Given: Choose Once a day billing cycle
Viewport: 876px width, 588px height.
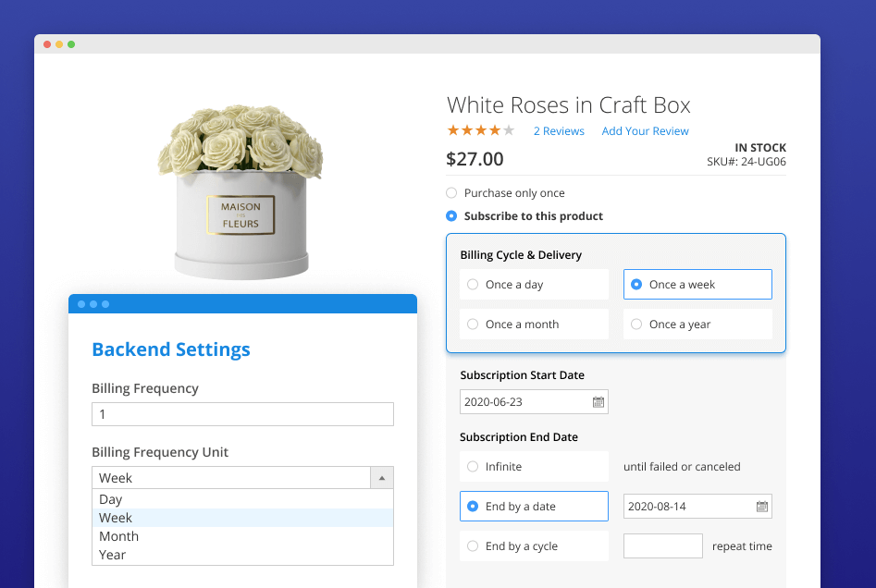Looking at the screenshot, I should pyautogui.click(x=474, y=285).
